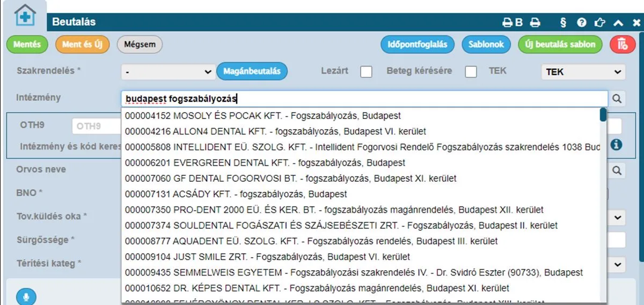Cancel with the Mégsem button
Viewport: 644px width, 305px height.
140,44
